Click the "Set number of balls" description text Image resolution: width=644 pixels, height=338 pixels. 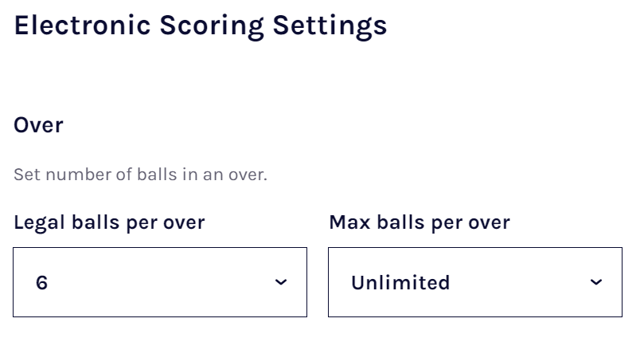point(140,175)
